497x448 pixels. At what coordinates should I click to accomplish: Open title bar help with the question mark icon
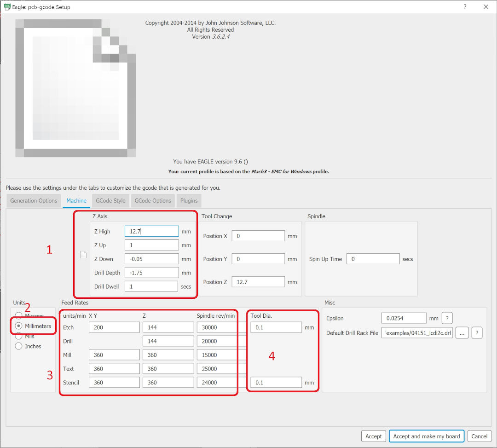(x=465, y=7)
